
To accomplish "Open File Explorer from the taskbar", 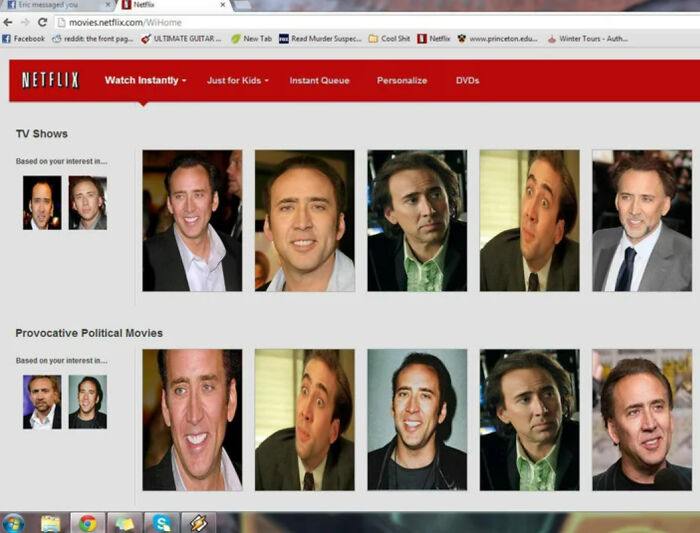I will tap(51, 523).
